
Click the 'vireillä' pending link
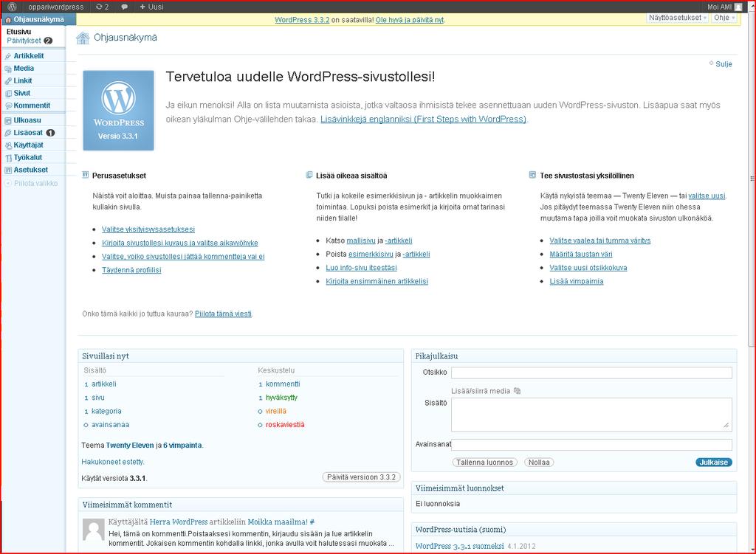[276, 412]
